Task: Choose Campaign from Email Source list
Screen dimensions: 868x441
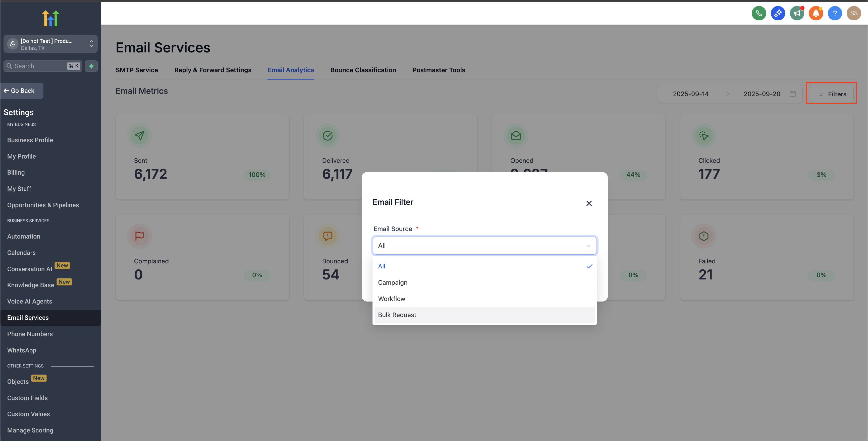Action: pos(393,282)
